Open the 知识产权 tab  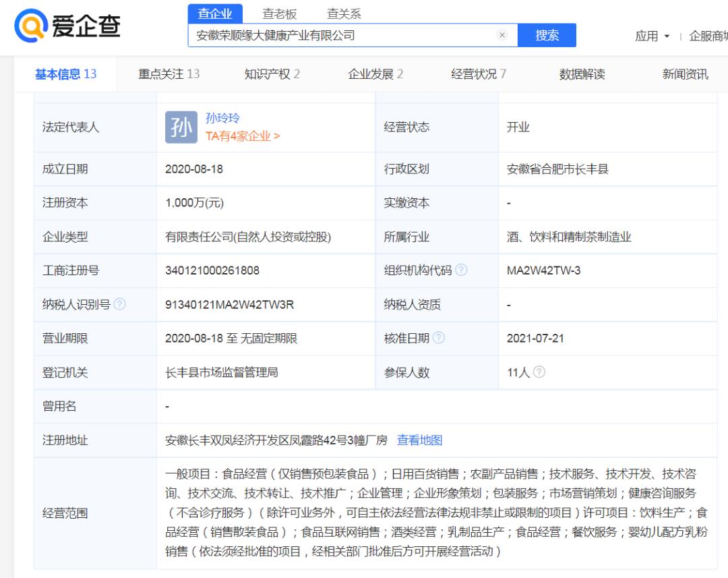tap(270, 74)
